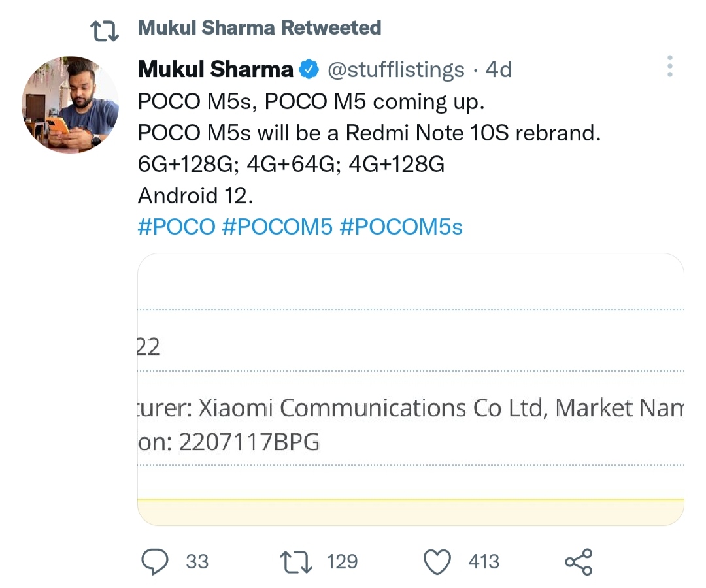Open the @stufflistings handle
The image size is (706, 588).
(x=396, y=70)
